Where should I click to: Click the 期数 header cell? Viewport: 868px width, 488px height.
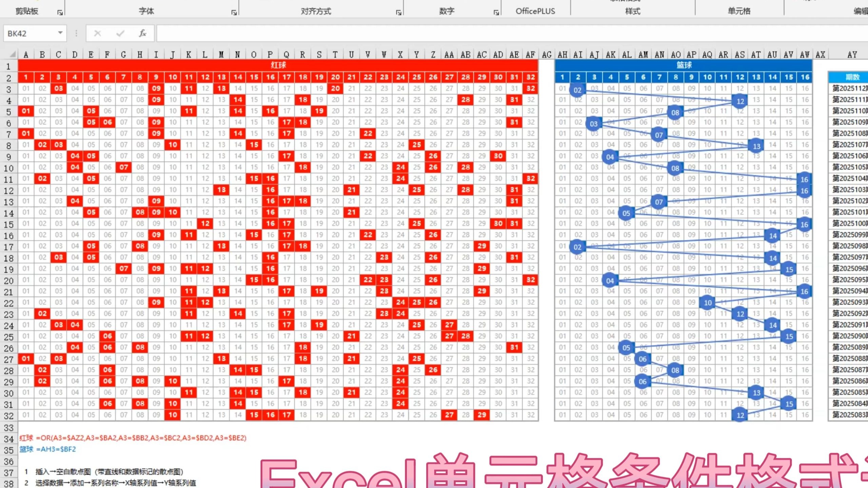pos(852,77)
